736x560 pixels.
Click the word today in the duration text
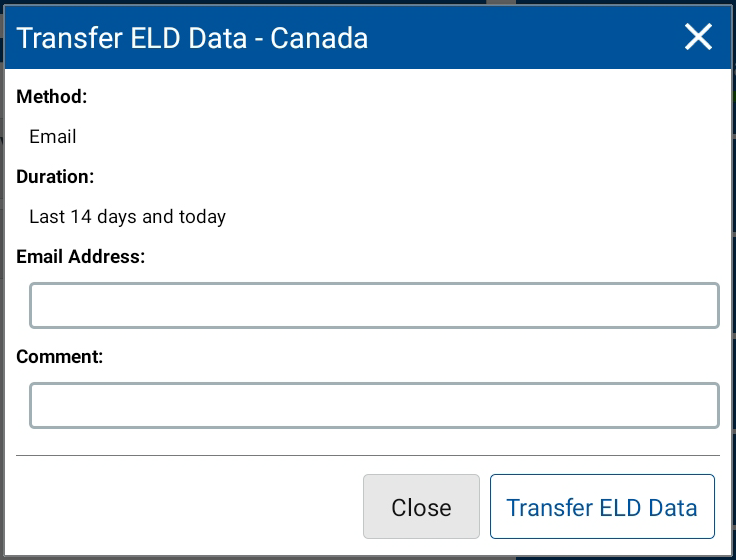pos(202,217)
